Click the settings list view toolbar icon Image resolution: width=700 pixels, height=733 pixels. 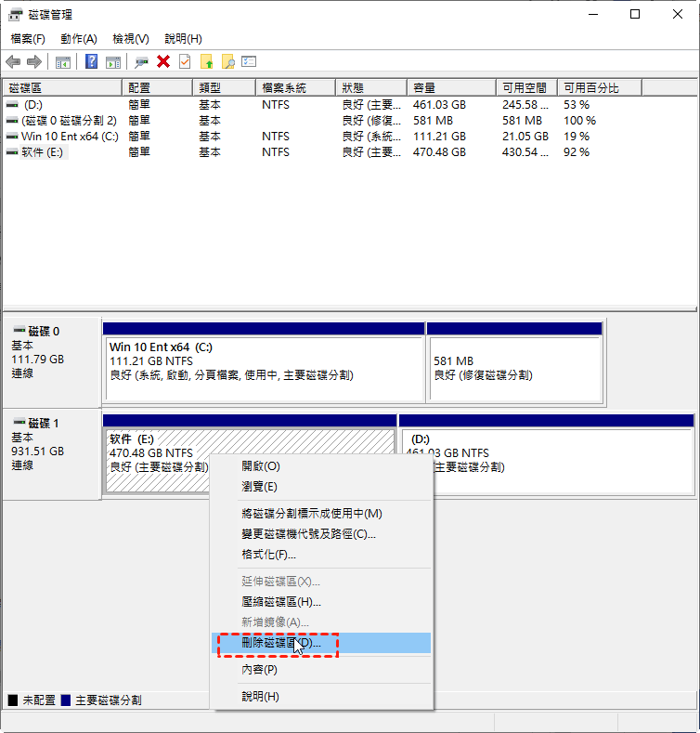tap(249, 61)
